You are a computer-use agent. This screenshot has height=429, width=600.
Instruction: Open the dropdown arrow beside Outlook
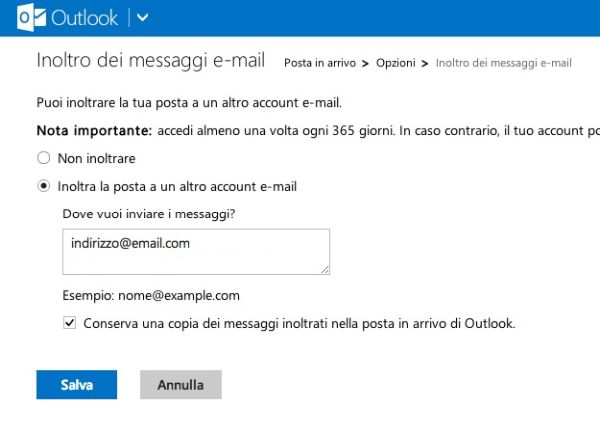pos(142,17)
